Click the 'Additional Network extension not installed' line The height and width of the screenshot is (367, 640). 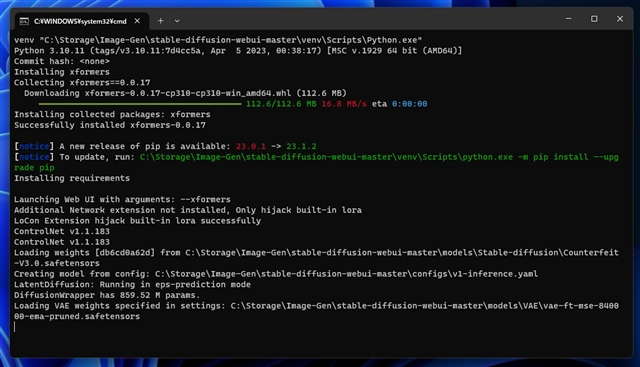[x=188, y=210]
